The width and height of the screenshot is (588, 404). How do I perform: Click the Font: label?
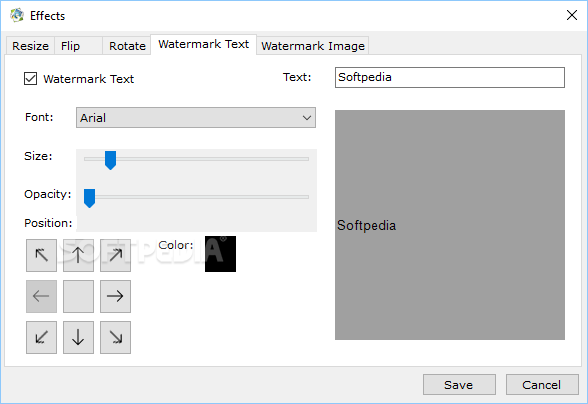(39, 117)
